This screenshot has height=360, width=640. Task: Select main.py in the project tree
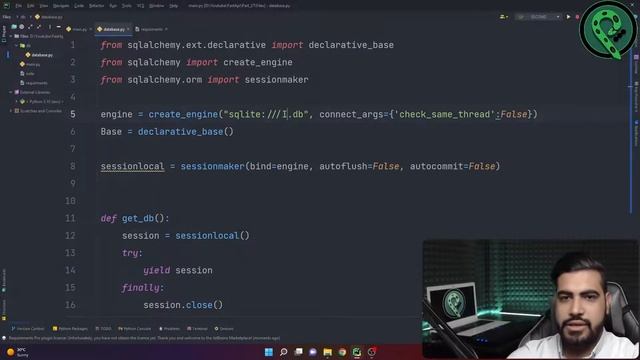pyautogui.click(x=30, y=64)
